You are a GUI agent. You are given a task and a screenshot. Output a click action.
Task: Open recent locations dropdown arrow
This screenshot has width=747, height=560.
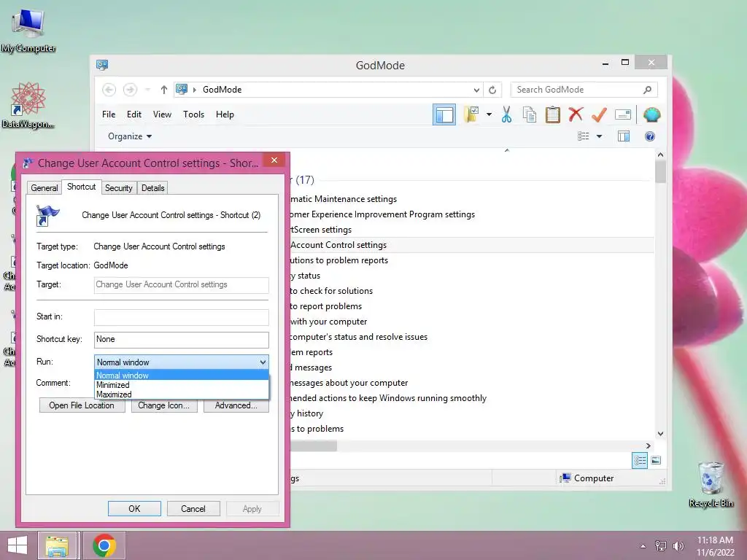147,90
